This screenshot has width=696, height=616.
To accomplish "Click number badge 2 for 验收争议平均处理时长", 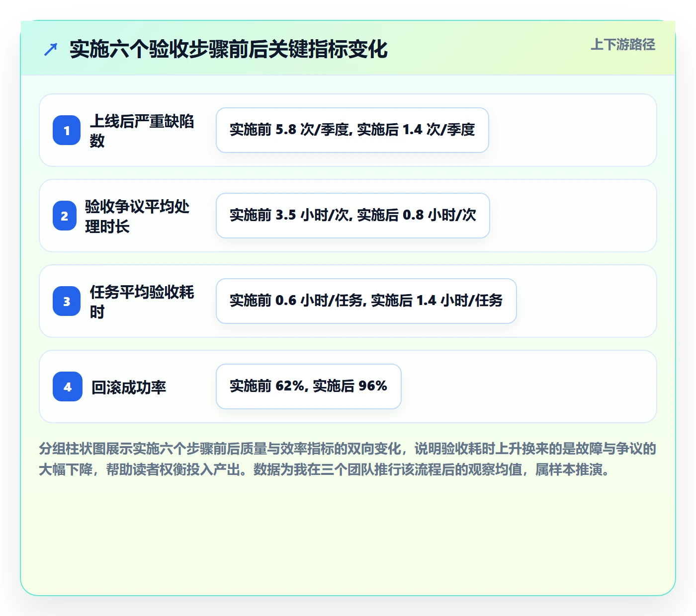I will tap(65, 216).
